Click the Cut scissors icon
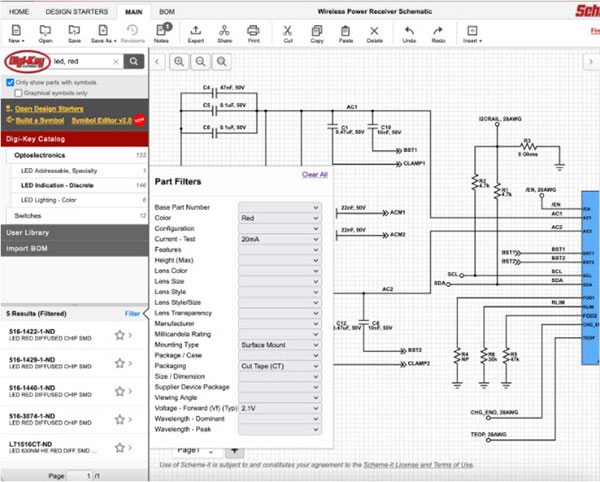This screenshot has width=600, height=482. [x=288, y=32]
